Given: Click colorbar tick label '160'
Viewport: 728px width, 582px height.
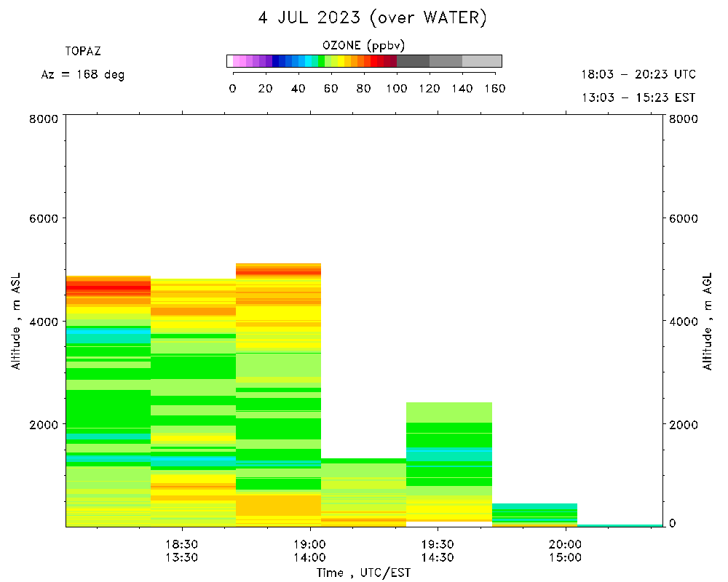Looking at the screenshot, I should tap(495, 89).
